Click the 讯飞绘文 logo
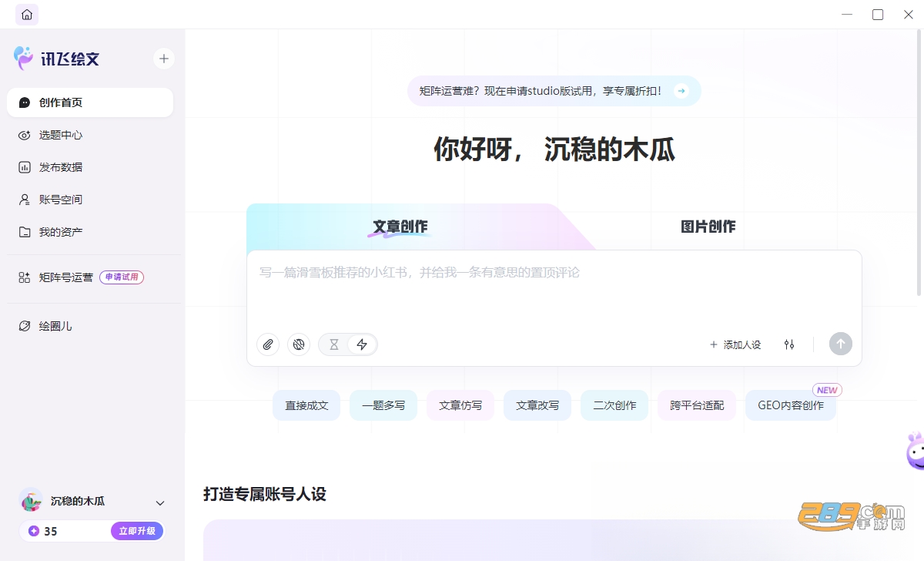 point(57,59)
